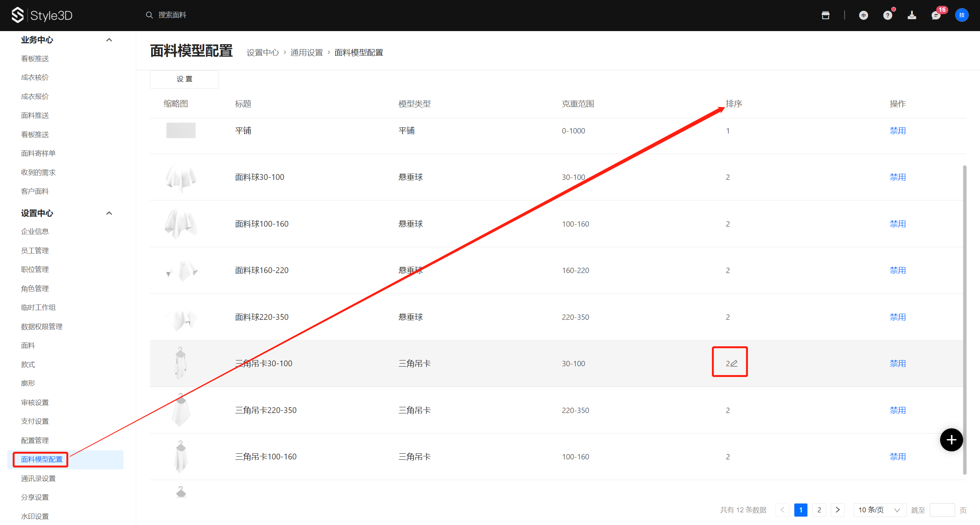
Task: Click the blue user avatar
Action: [x=962, y=15]
